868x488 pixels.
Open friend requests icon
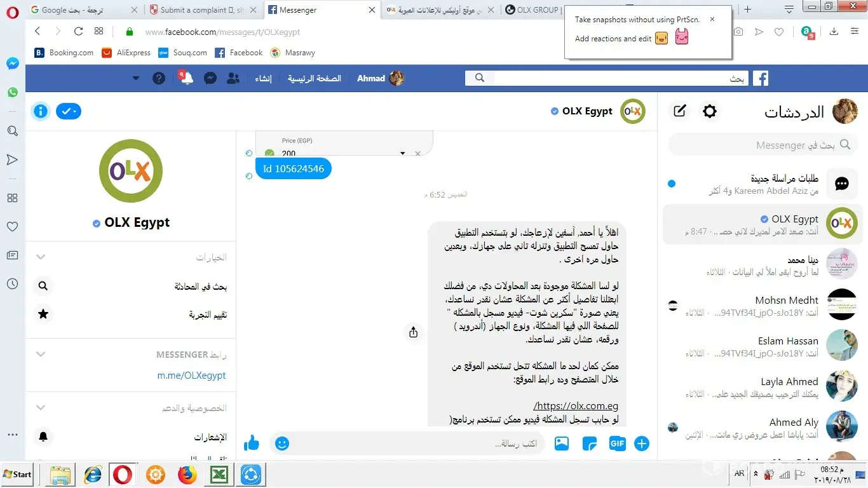point(233,78)
